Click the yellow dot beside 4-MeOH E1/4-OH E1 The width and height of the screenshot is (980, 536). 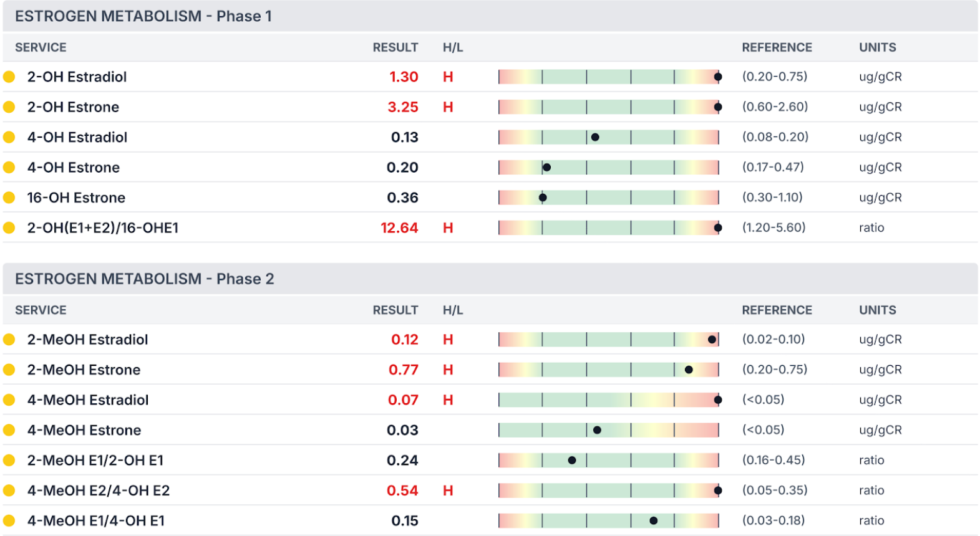coord(9,520)
